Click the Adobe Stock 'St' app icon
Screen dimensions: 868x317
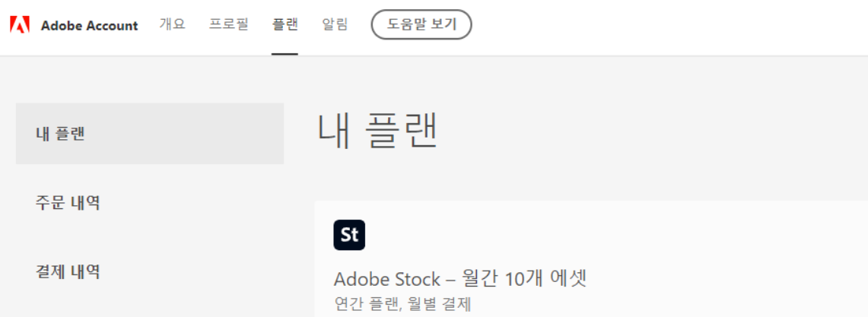pyautogui.click(x=349, y=235)
